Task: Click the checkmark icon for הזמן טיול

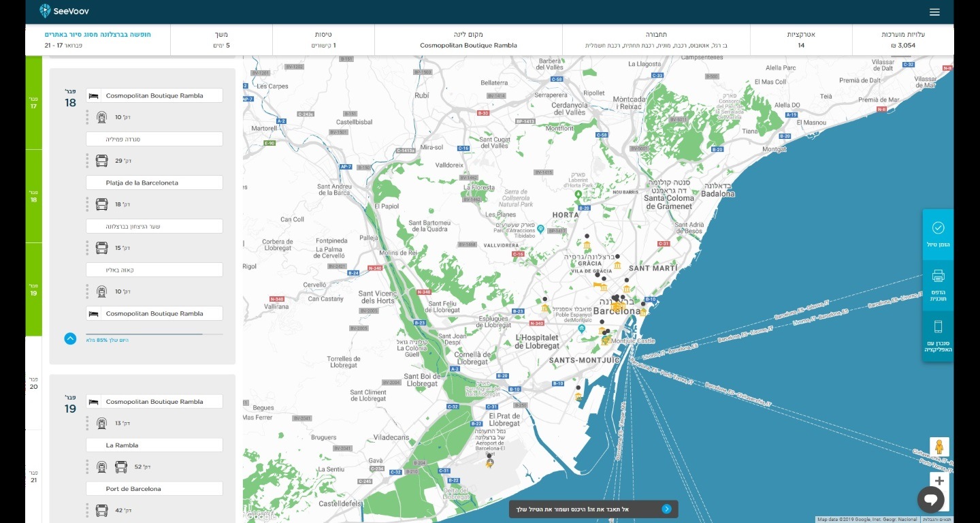Action: (938, 227)
